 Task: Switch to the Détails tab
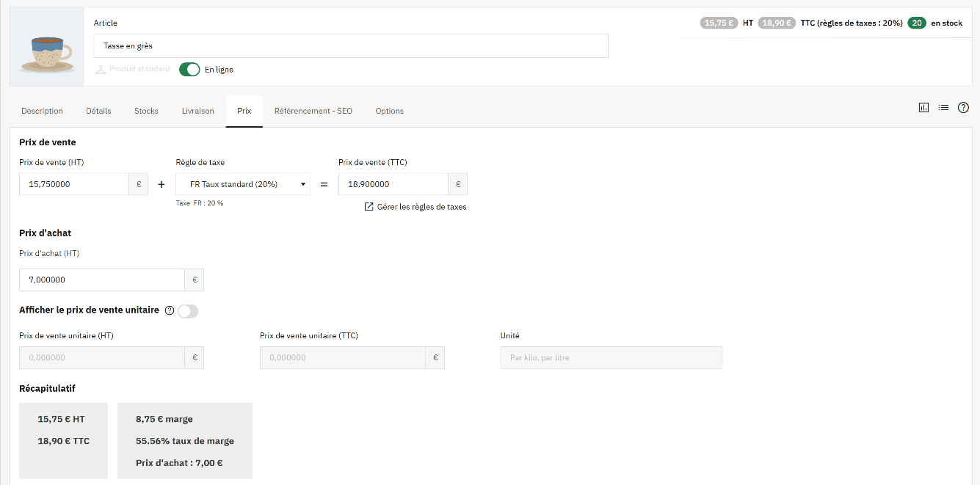(x=98, y=111)
